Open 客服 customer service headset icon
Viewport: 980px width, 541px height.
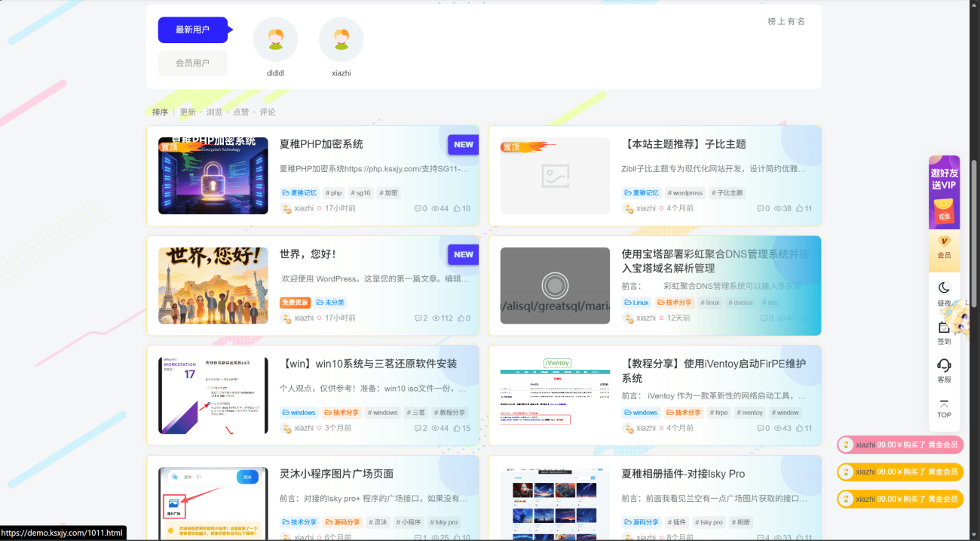click(x=944, y=366)
